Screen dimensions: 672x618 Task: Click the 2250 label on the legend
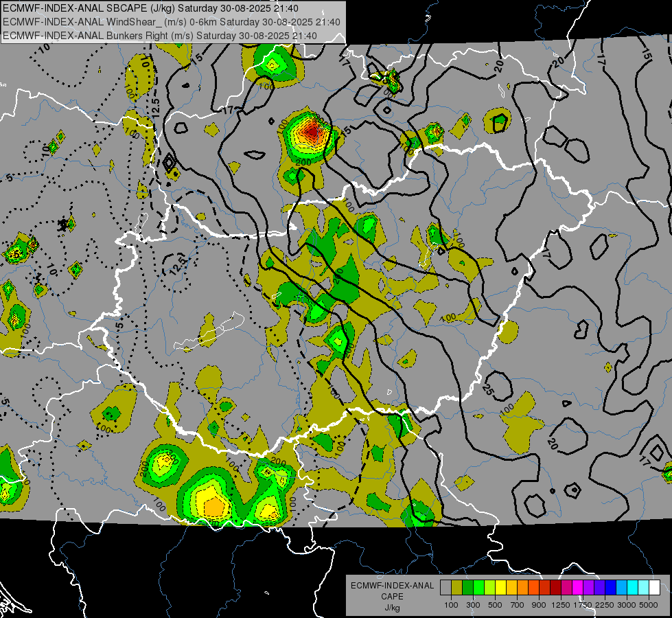point(605,605)
